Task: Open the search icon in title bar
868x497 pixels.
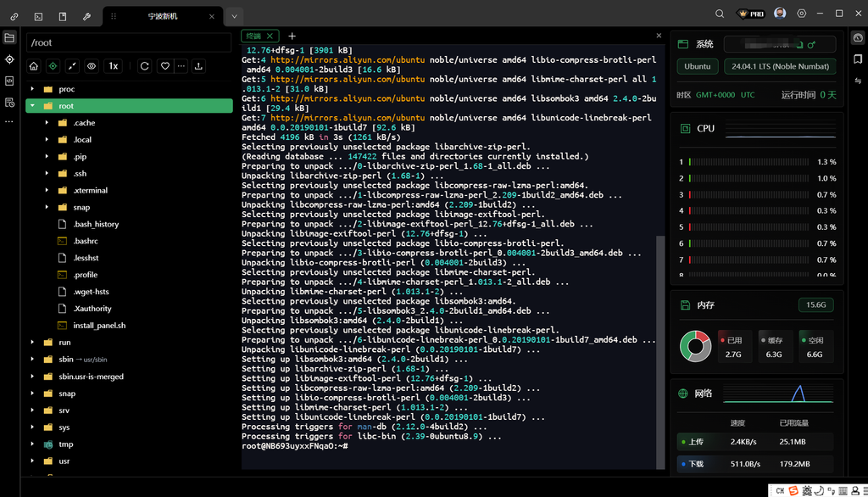Action: click(719, 14)
